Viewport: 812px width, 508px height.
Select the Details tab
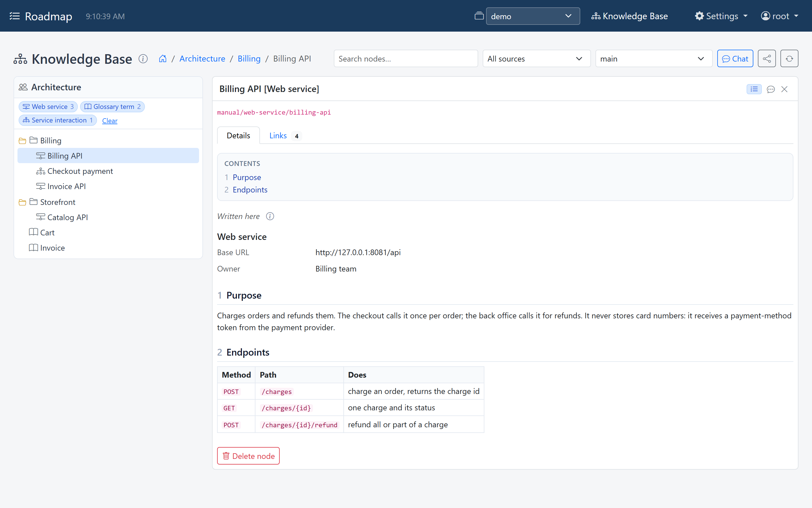click(238, 135)
